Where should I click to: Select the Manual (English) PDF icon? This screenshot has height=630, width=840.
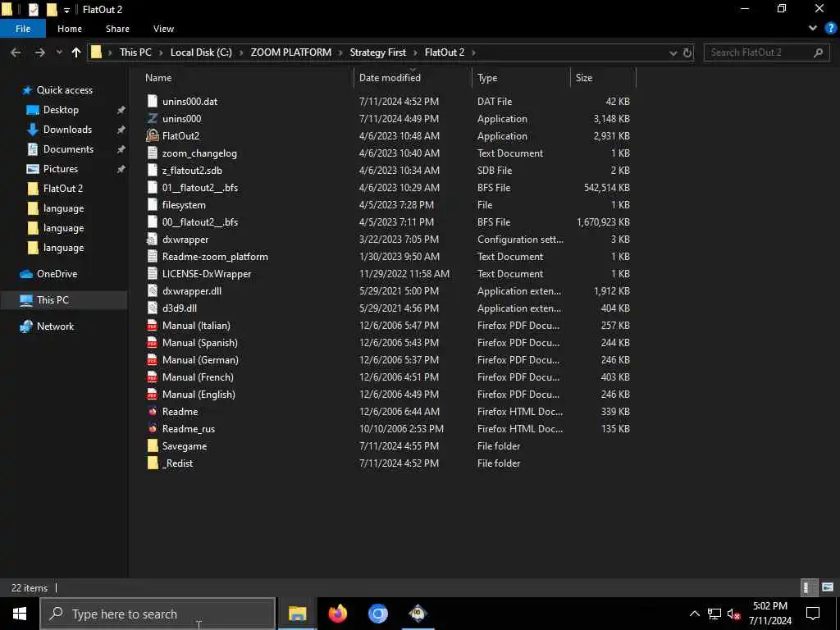tap(152, 395)
